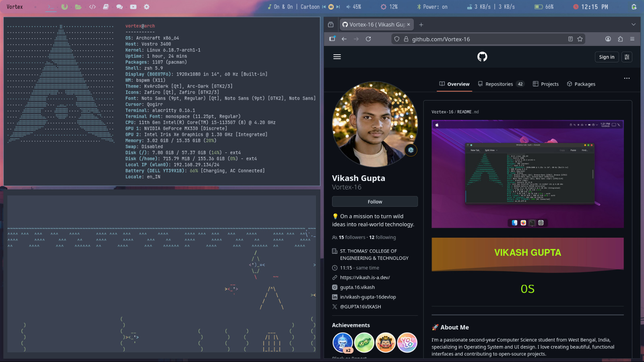Viewport: 644px width, 362px height.
Task: Click the Pull Shark x2 achievement badge
Action: point(343,343)
